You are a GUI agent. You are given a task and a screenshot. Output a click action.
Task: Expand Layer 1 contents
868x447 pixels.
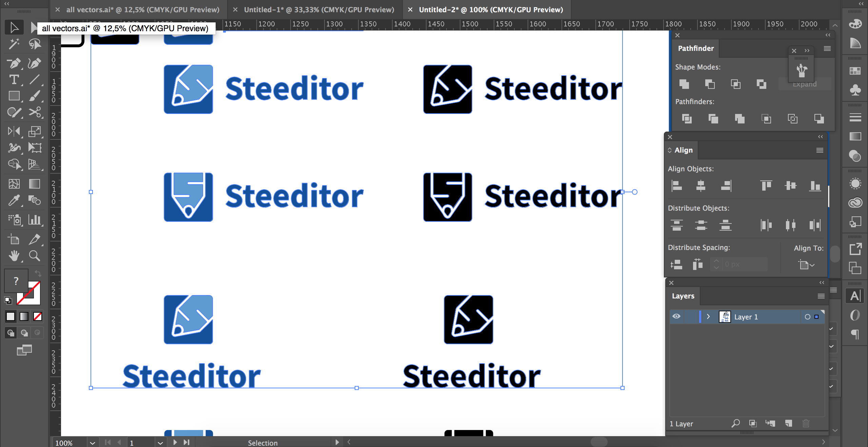click(708, 316)
